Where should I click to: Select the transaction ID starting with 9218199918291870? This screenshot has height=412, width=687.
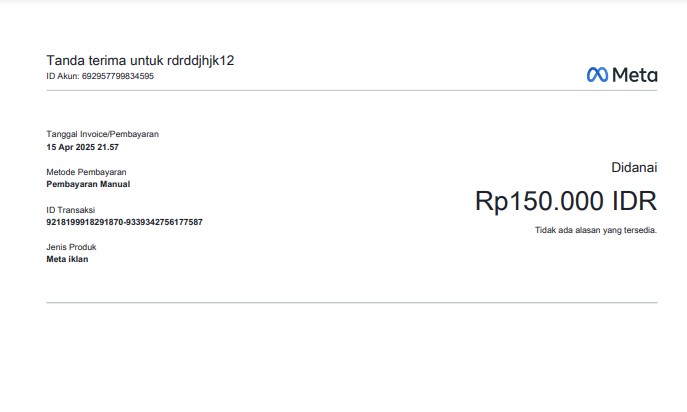[x=124, y=222]
